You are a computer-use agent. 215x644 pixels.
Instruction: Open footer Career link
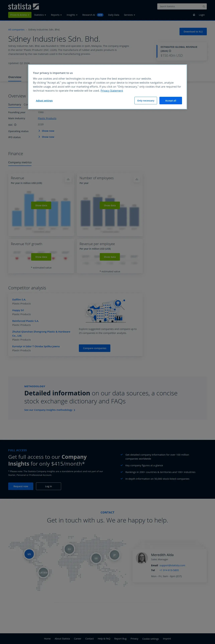coord(78,639)
